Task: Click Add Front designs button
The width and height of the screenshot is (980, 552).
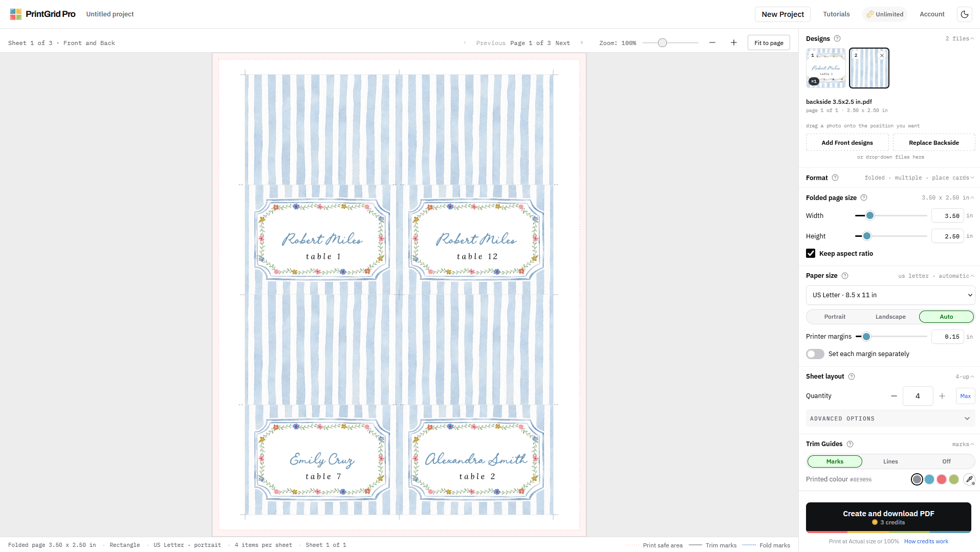Action: tap(847, 143)
